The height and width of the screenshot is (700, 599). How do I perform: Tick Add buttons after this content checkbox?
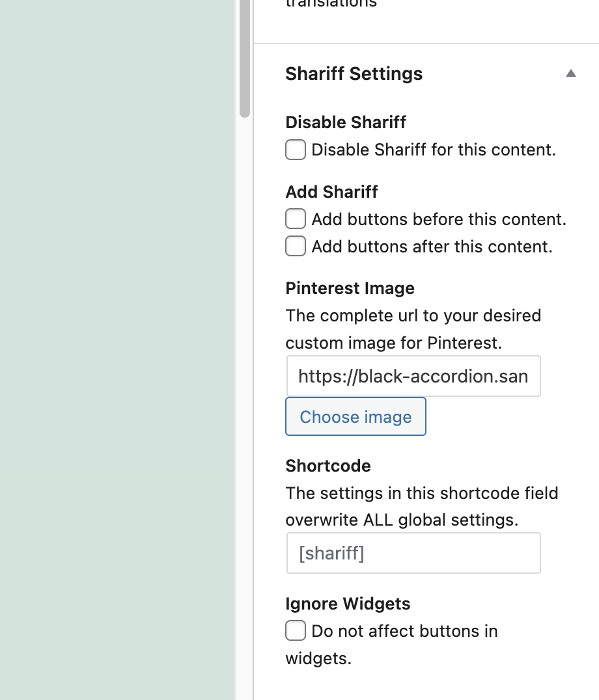click(x=296, y=247)
